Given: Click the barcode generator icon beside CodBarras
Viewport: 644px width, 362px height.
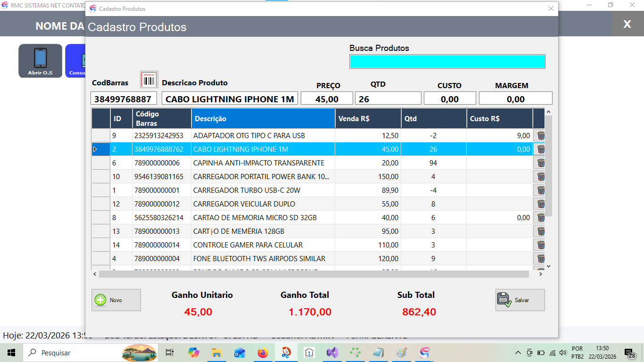Looking at the screenshot, I should 149,80.
